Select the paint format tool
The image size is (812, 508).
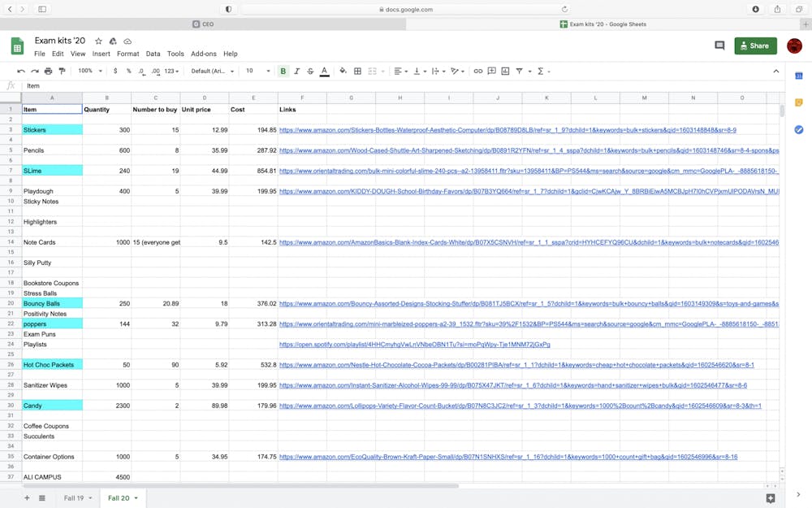62,72
